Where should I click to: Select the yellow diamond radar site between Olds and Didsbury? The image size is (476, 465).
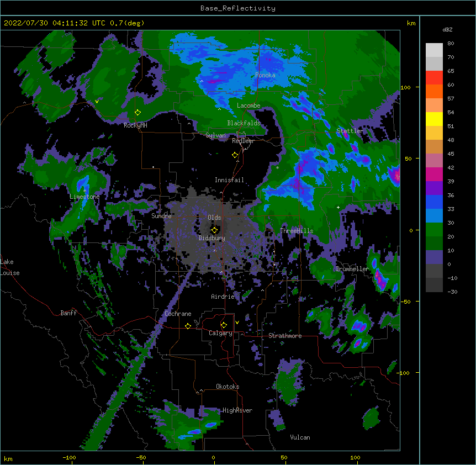coord(214,230)
